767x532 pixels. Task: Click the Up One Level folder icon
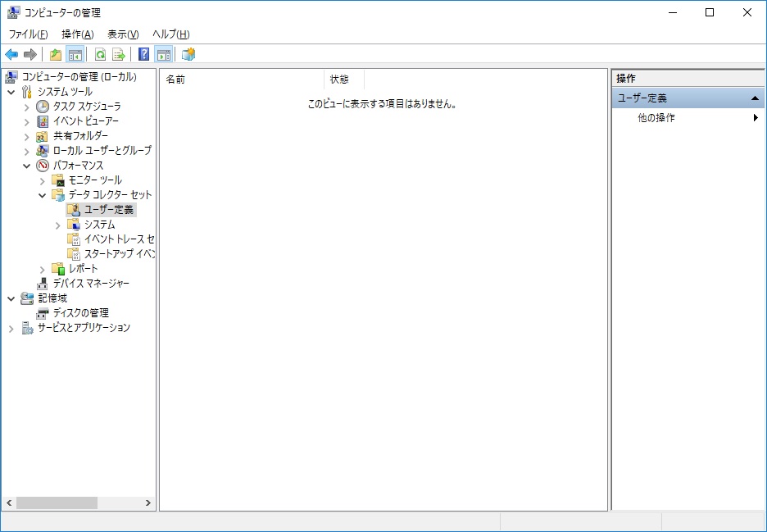[56, 55]
